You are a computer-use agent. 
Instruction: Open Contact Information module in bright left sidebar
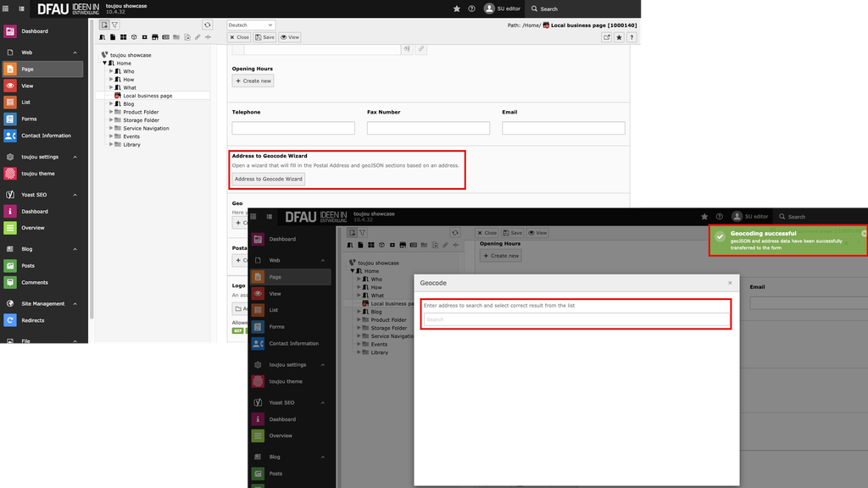[x=45, y=136]
